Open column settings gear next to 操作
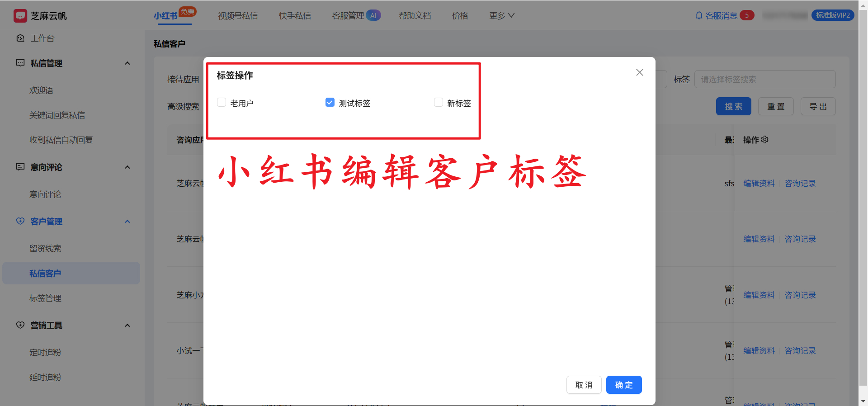Image resolution: width=868 pixels, height=406 pixels. (765, 140)
